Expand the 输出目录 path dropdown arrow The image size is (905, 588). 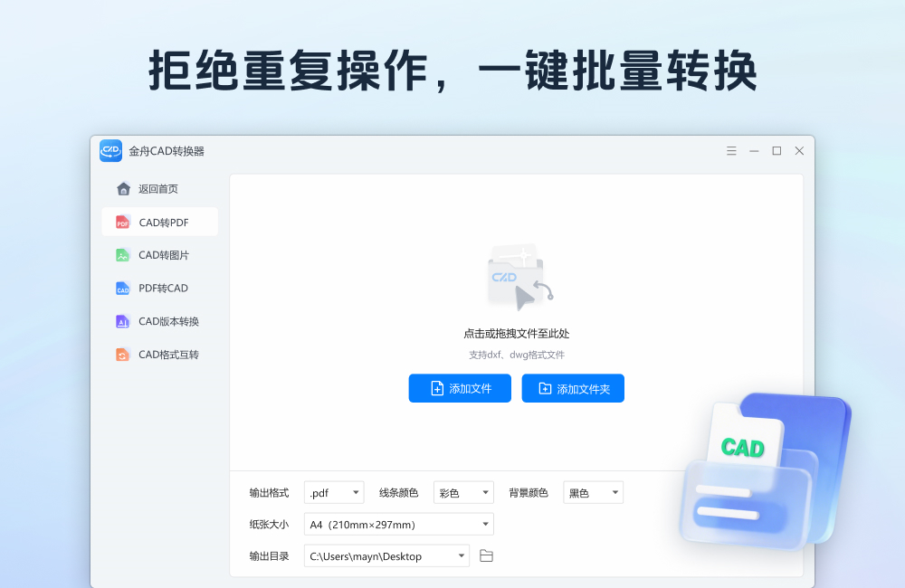(x=461, y=555)
